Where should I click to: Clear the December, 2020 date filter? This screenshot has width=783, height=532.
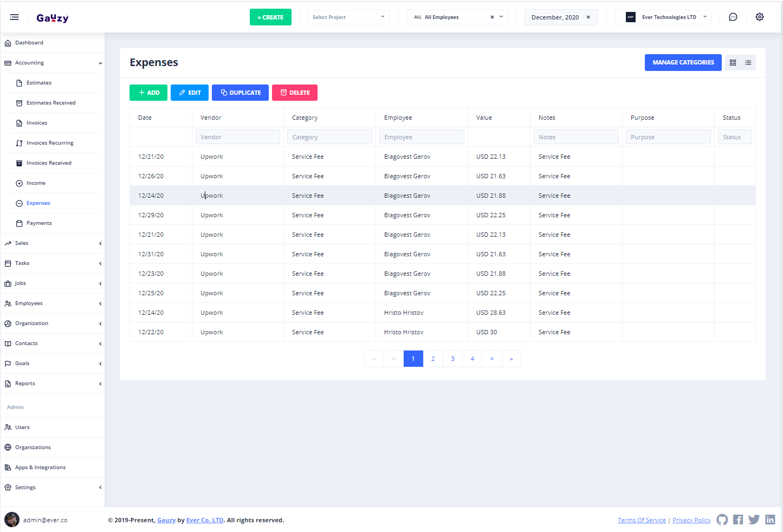588,17
